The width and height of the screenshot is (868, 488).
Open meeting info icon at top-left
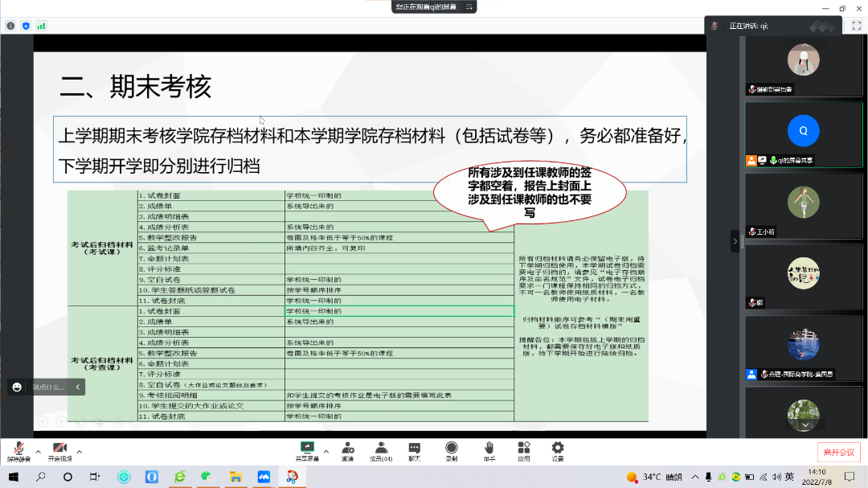tap(10, 26)
